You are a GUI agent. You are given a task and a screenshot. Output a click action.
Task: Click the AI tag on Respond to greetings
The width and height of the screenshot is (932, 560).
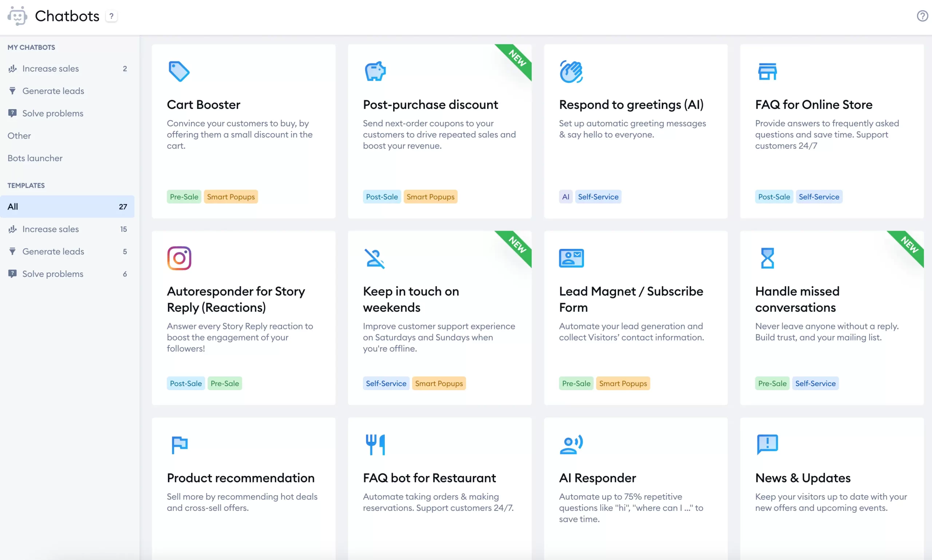coord(565,196)
